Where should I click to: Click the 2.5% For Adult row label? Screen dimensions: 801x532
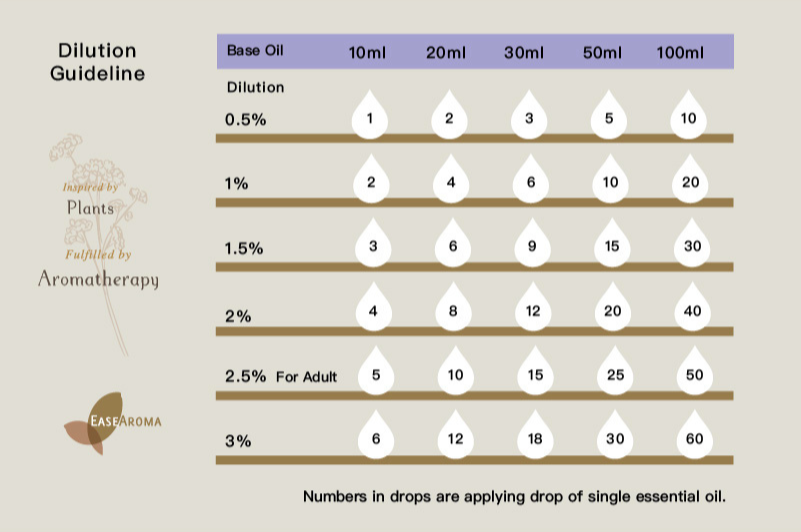tap(281, 377)
